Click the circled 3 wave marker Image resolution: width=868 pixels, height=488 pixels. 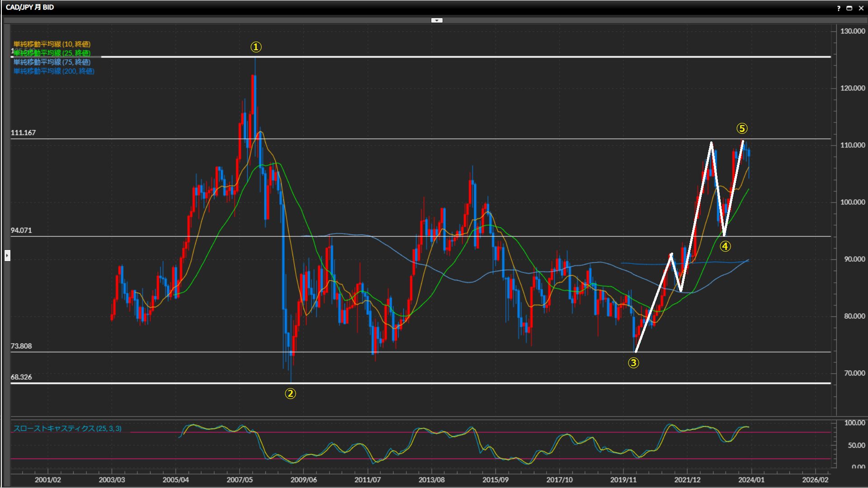[x=633, y=363]
